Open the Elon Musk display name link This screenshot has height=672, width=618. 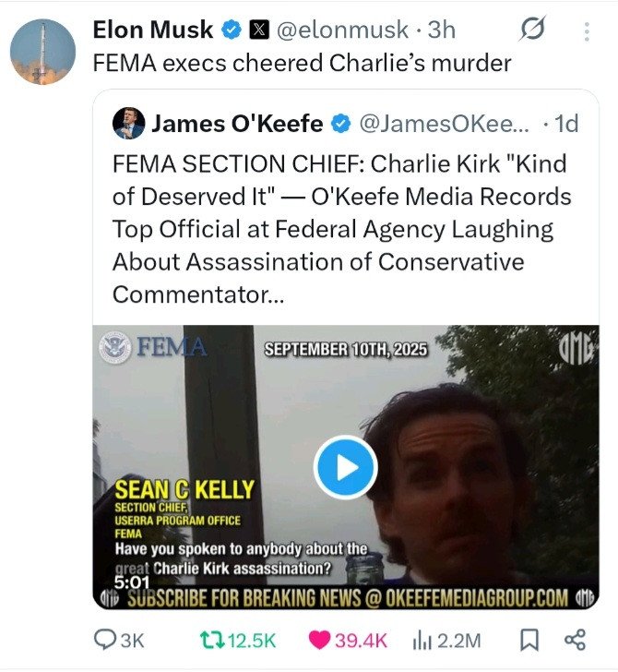click(x=154, y=30)
